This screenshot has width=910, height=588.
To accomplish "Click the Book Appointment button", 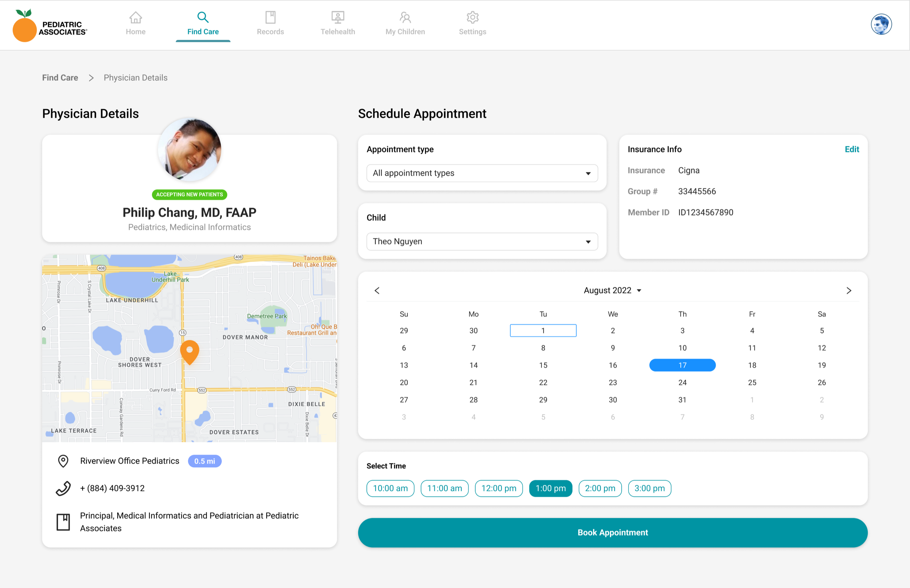I will coord(612,533).
